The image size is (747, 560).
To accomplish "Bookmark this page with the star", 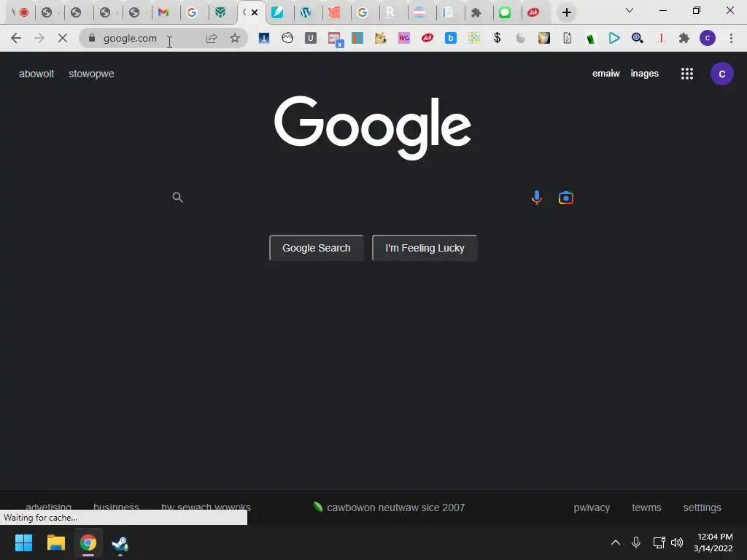I will click(235, 38).
